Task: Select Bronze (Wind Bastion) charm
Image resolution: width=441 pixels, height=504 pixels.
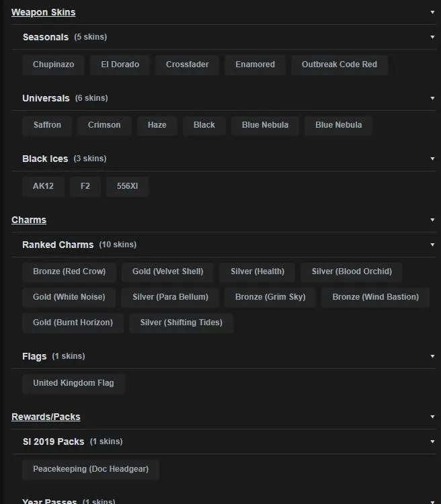Action: 375,297
